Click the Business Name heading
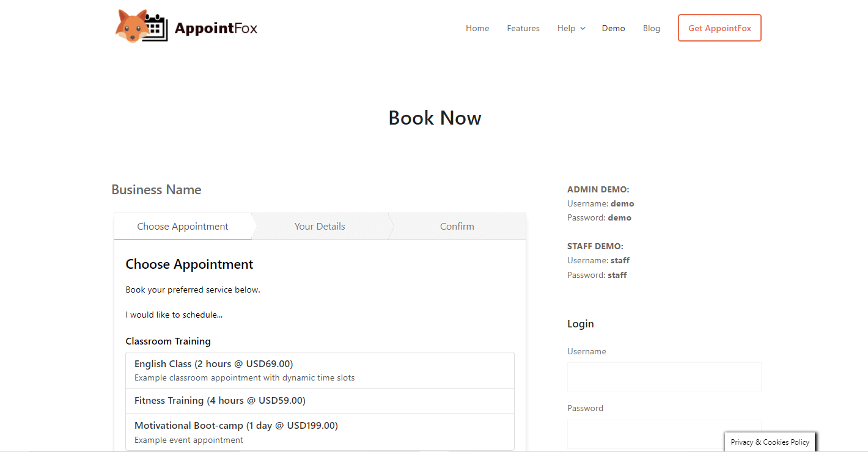868x452 pixels. [x=156, y=190]
